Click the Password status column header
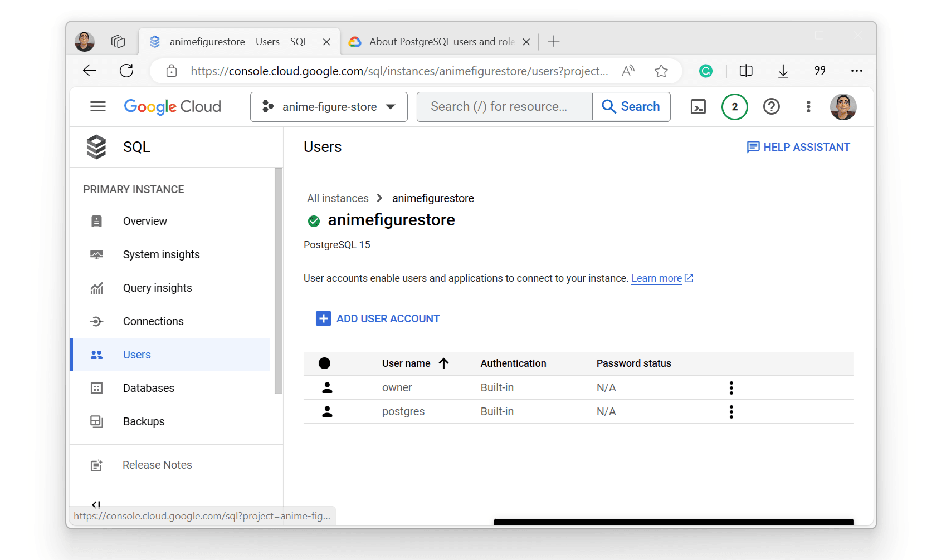Image resolution: width=951 pixels, height=560 pixels. [633, 363]
